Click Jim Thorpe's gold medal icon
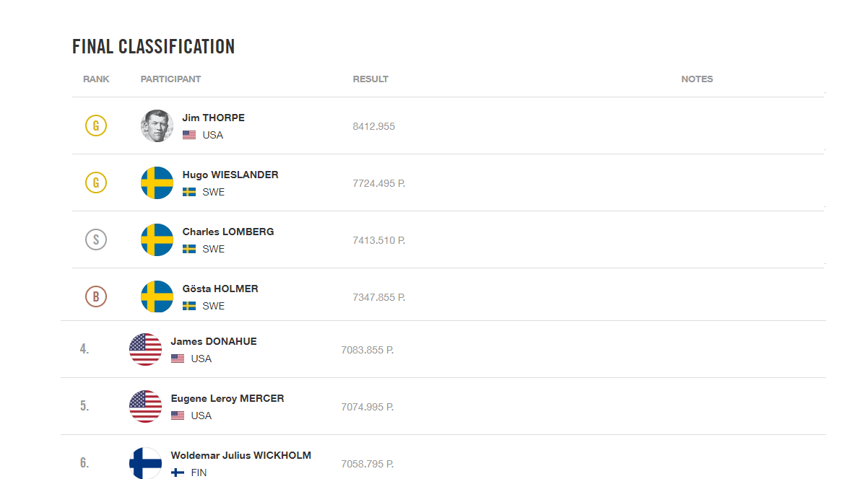868x479 pixels. [96, 126]
